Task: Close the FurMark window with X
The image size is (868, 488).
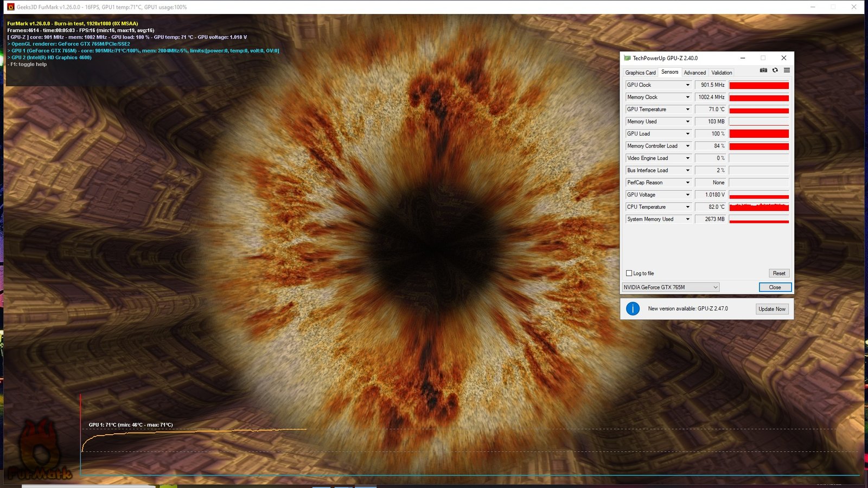Action: tap(853, 7)
